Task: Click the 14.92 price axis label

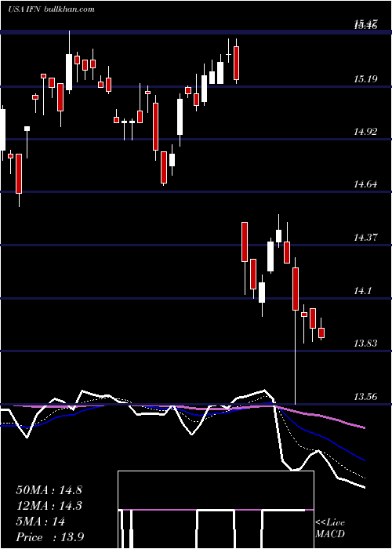Action: (365, 132)
